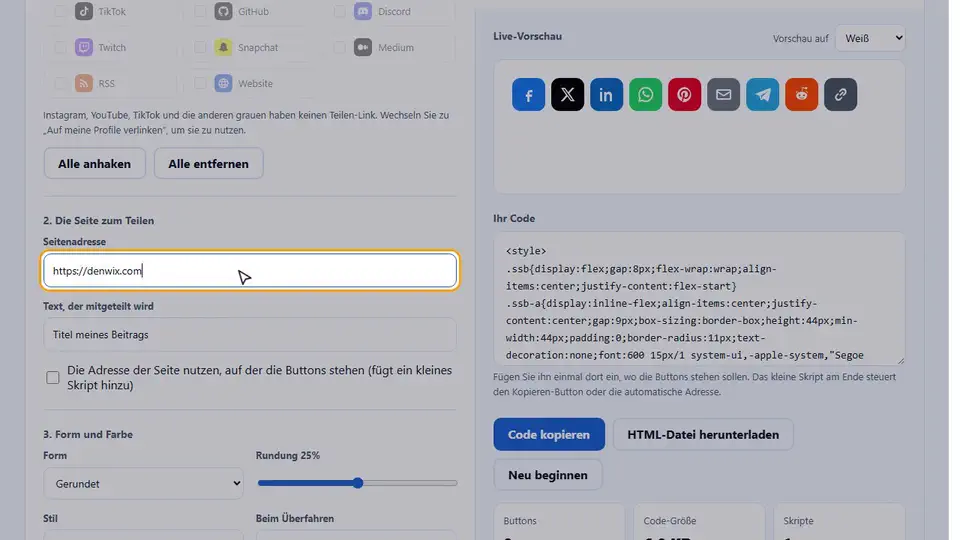
Task: Tick the GitHub checkbox
Action: (200, 11)
